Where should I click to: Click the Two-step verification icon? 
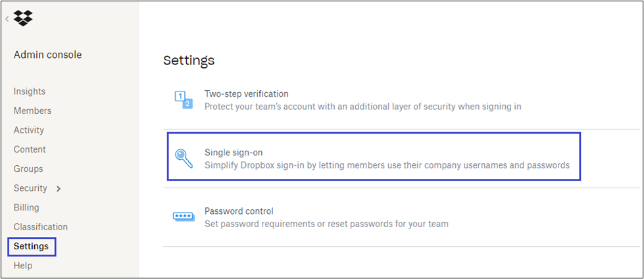coord(183,99)
